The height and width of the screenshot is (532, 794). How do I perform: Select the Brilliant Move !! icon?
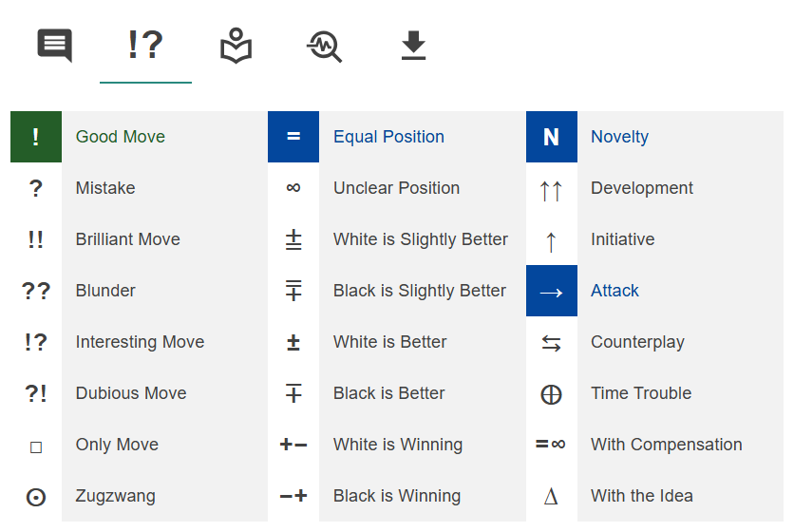[x=36, y=239]
